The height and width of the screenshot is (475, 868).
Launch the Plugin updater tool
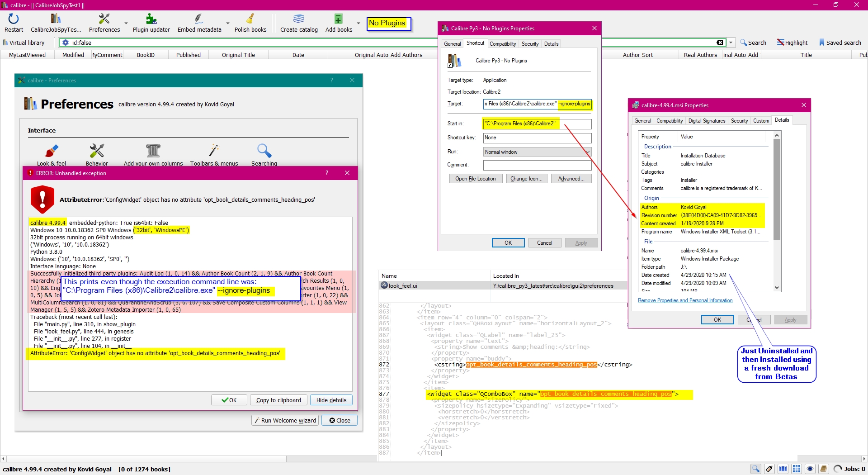click(x=151, y=23)
